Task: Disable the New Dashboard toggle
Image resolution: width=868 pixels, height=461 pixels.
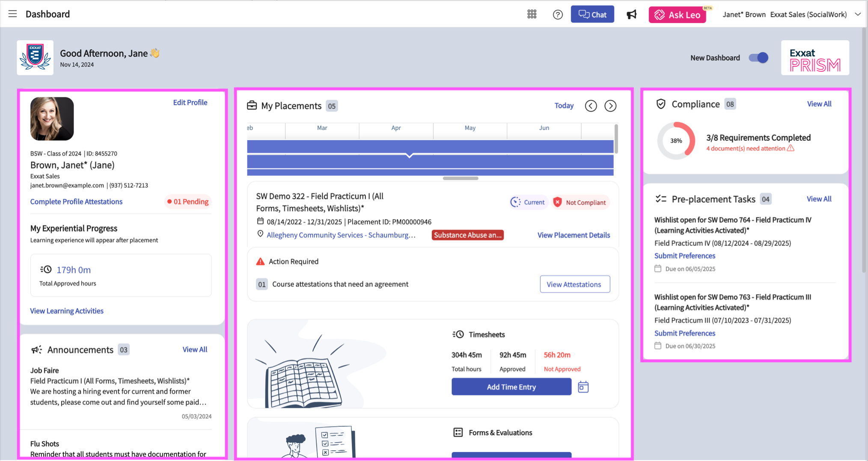Action: 758,57
